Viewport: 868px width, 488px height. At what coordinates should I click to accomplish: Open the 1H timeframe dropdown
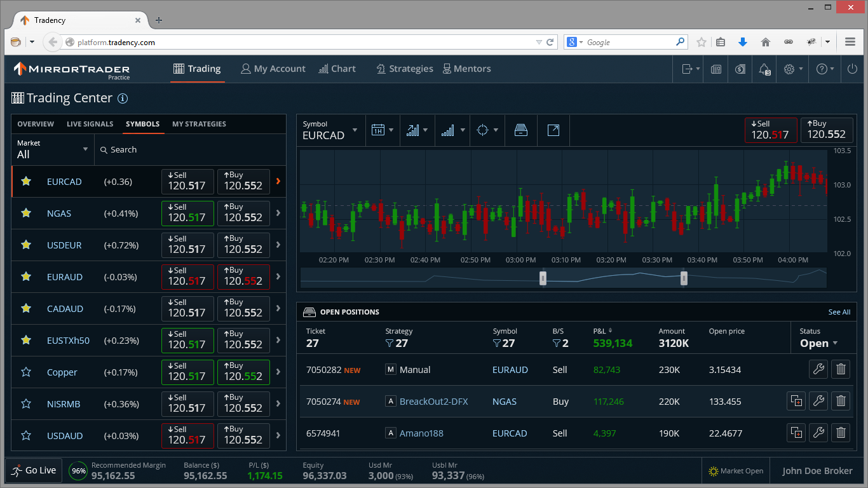[382, 130]
